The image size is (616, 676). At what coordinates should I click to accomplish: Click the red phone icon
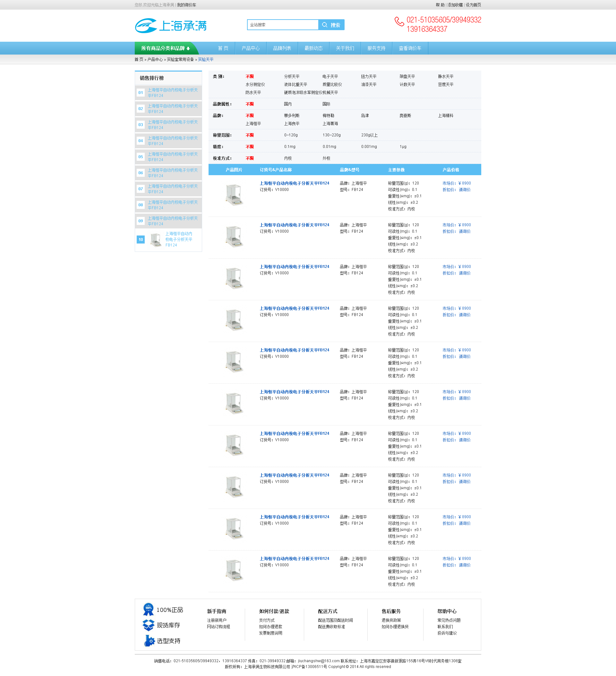tap(399, 22)
